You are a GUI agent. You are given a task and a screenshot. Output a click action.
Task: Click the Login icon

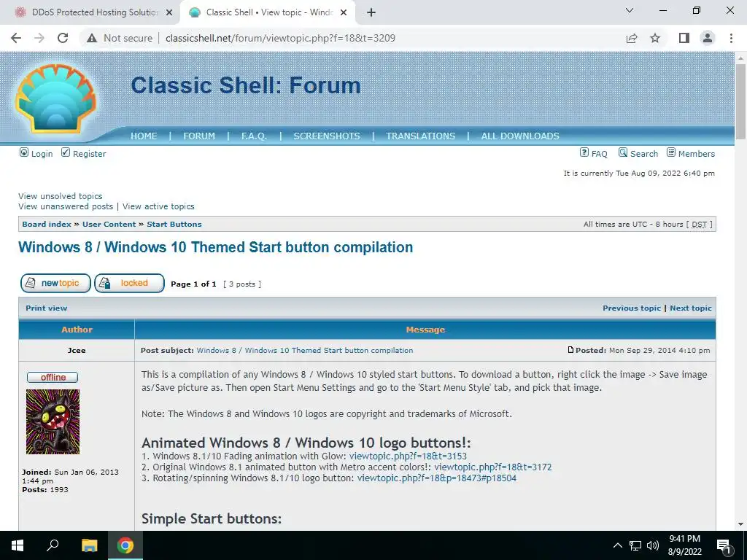[24, 152]
